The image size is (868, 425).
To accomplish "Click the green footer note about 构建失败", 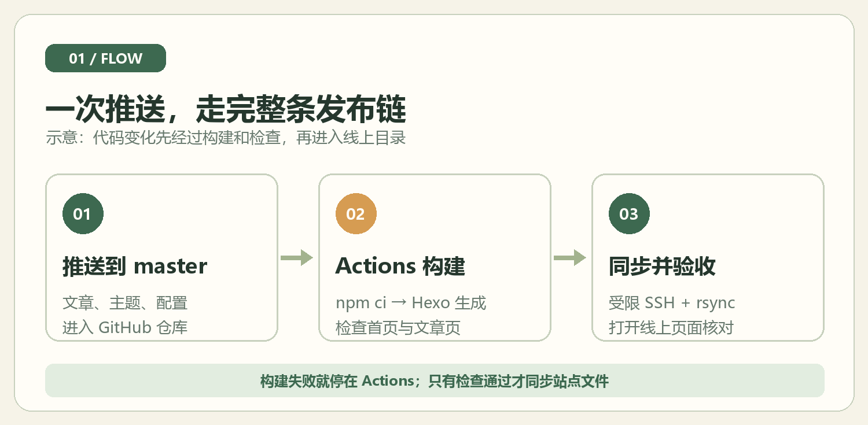I will point(435,380).
